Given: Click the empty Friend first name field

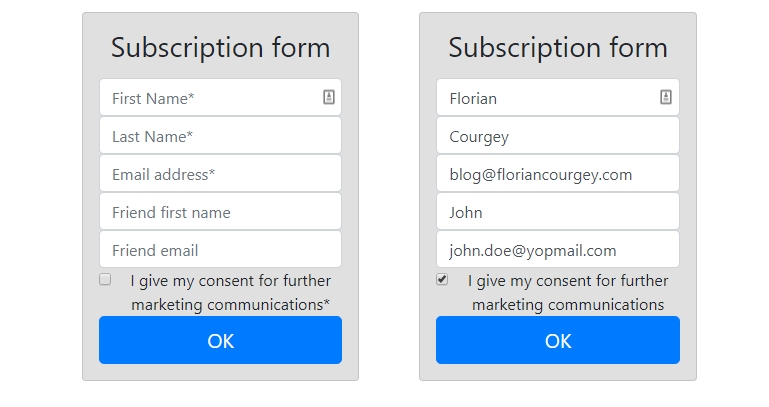Looking at the screenshot, I should tap(220, 212).
